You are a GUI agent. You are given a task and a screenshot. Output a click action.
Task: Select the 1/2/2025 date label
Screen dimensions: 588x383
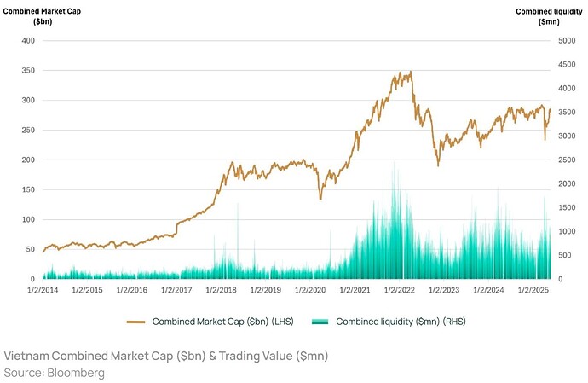pyautogui.click(x=532, y=290)
